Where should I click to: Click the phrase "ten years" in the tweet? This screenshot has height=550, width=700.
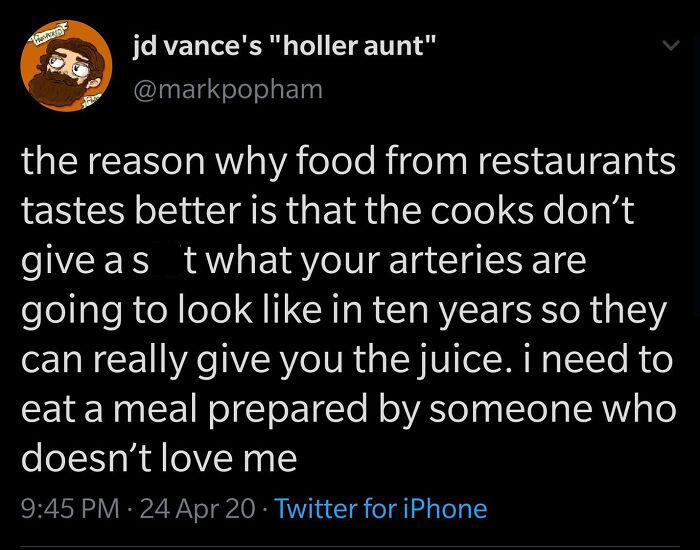[452, 312]
